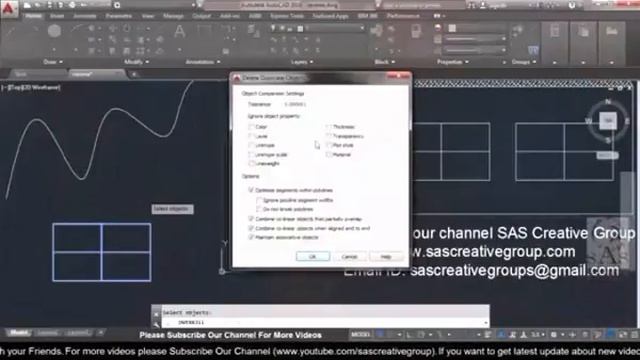Open the WCS dropdown below ViewCube

607,156
